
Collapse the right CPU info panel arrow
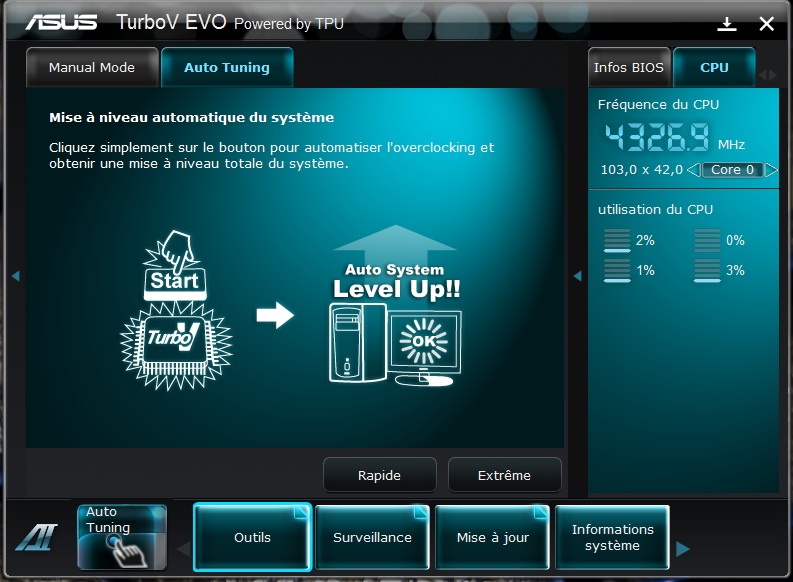pos(577,276)
